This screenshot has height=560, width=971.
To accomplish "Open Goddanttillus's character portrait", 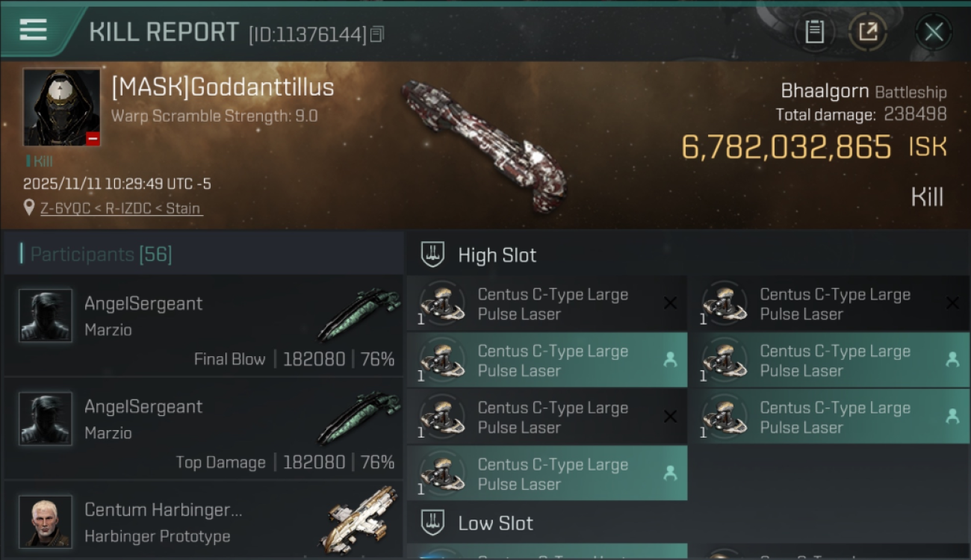I will (61, 108).
